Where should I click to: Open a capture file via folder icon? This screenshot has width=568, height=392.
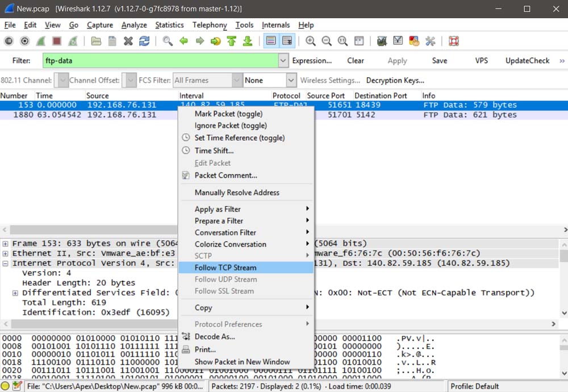[96, 41]
